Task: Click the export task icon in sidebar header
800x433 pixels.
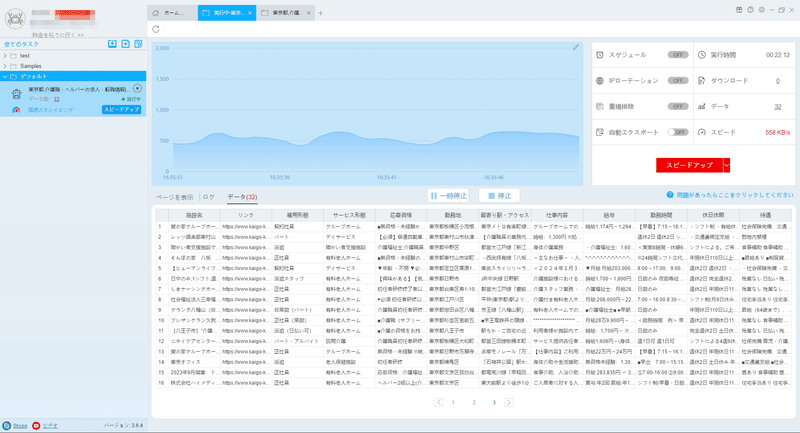Action: tap(125, 44)
